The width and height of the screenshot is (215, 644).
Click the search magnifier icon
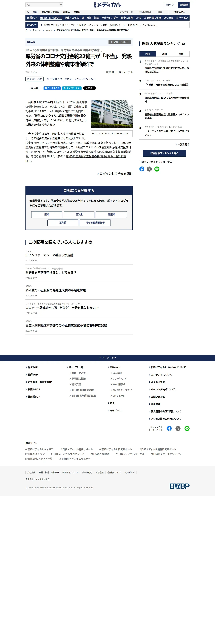[x=28, y=5]
